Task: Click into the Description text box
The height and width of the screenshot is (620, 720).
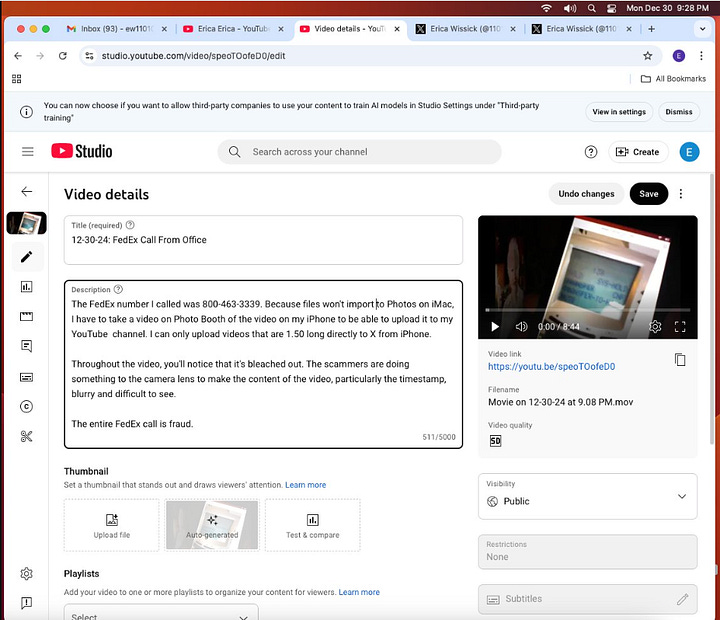Action: 263,364
